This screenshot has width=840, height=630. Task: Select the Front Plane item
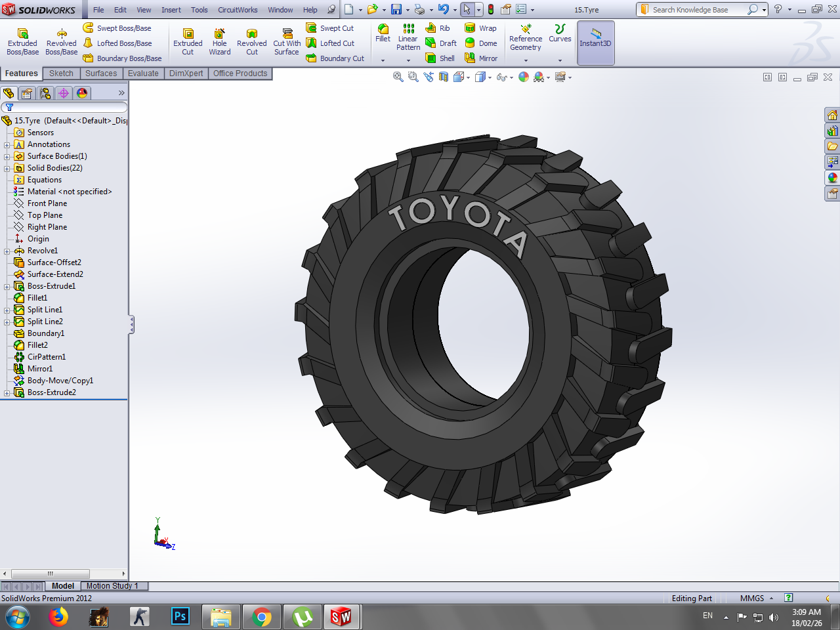(x=47, y=203)
